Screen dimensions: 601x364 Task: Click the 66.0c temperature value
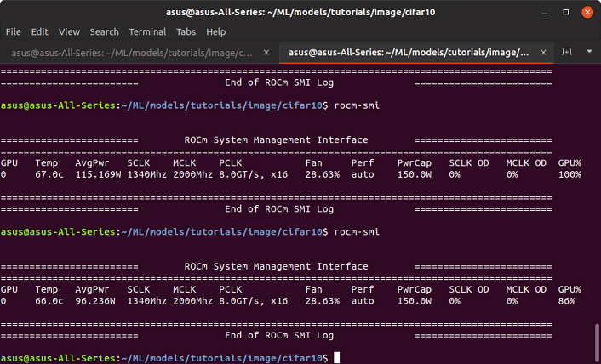click(x=49, y=301)
